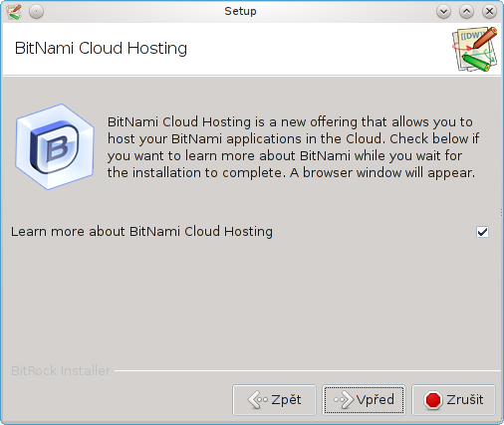Proceed with the Vpřed button

pos(364,400)
